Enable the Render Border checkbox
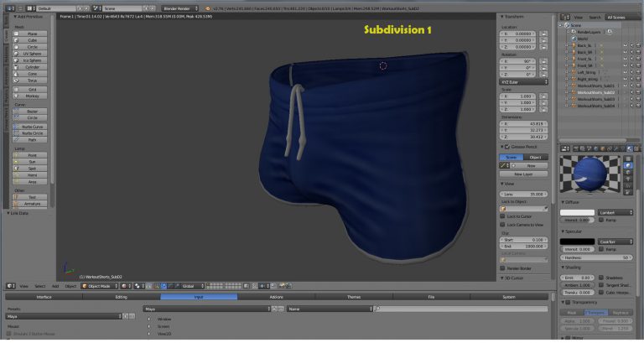Image resolution: width=644 pixels, height=343 pixels. coord(503,268)
